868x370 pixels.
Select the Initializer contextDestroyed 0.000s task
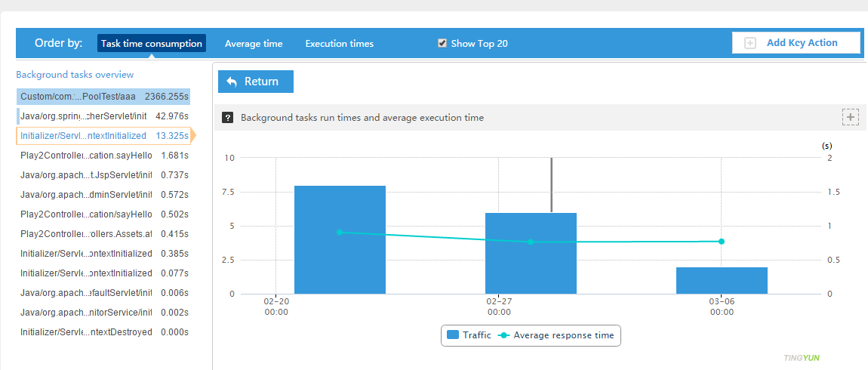(103, 332)
